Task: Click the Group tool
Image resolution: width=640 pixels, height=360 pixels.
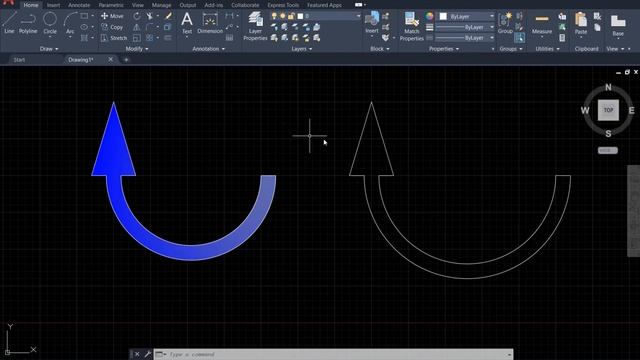Action: pos(505,23)
